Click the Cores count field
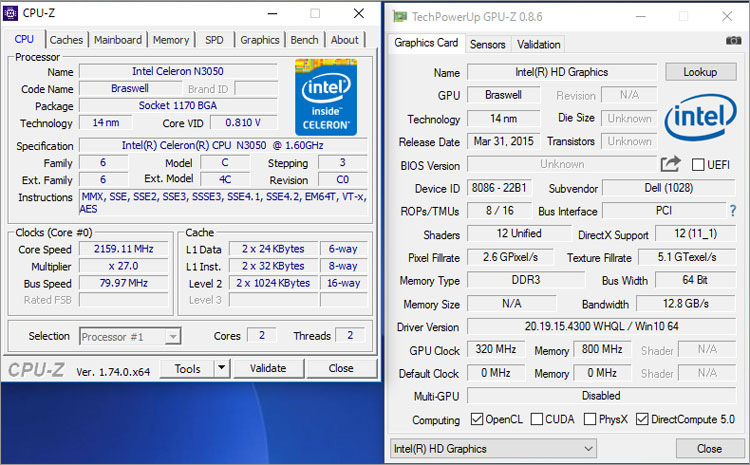 click(x=261, y=335)
